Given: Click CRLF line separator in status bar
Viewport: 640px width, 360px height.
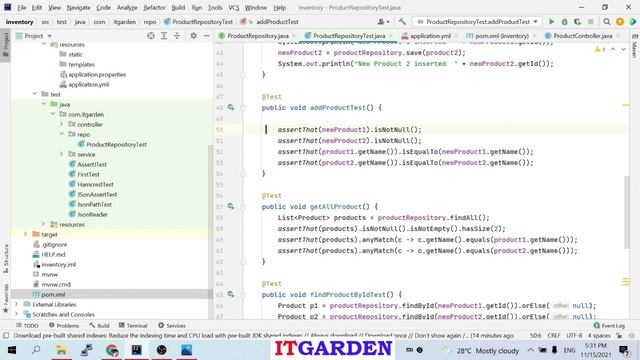Looking at the screenshot, I should point(554,336).
